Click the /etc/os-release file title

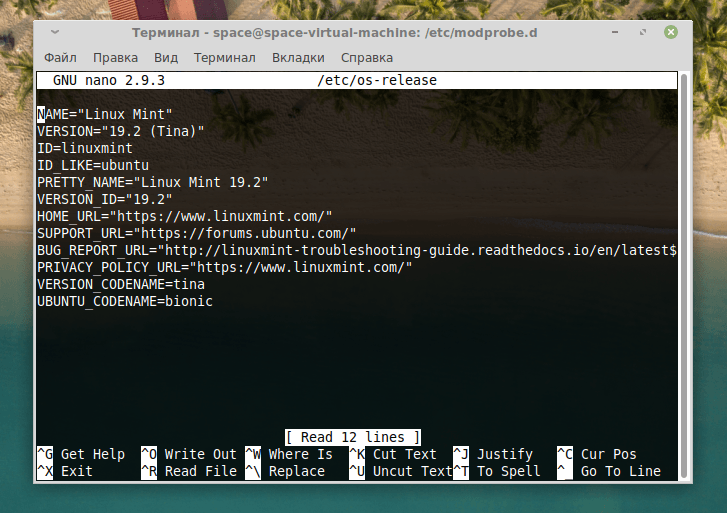coord(377,80)
